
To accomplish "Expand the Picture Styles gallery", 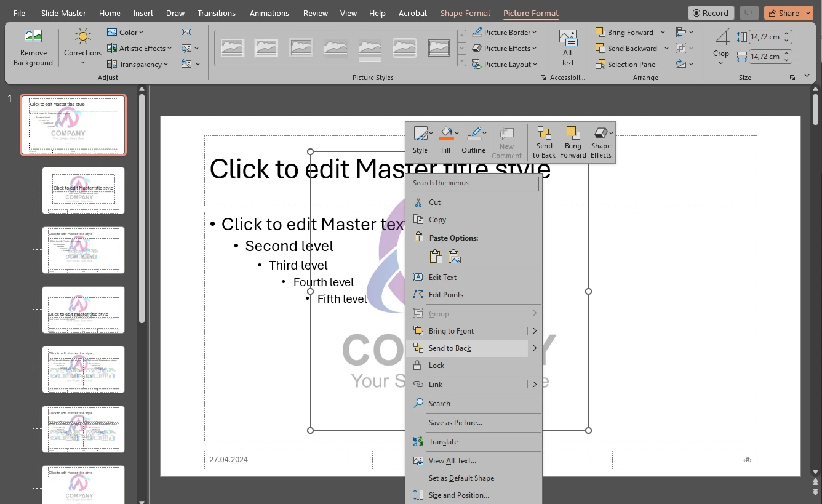I will coord(461,60).
